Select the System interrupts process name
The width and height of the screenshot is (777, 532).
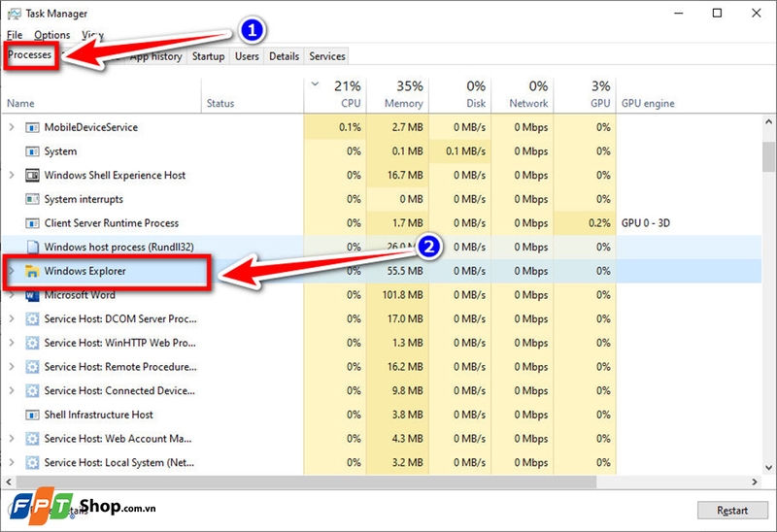(x=84, y=199)
